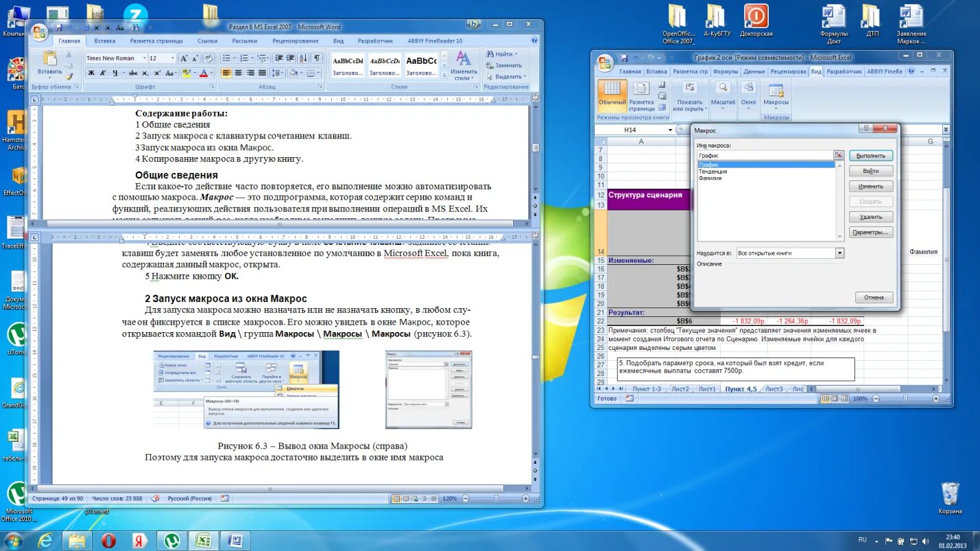Expand the Word styles gallery
Viewport: 980px width, 551px height.
point(444,74)
